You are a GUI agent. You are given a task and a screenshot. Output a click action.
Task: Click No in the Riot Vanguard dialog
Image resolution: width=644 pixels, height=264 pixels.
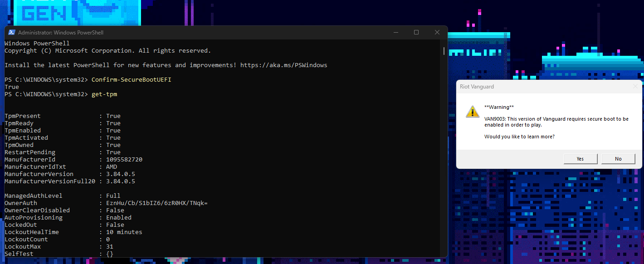point(618,159)
